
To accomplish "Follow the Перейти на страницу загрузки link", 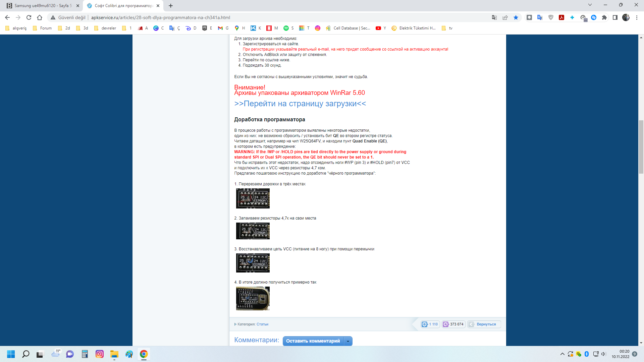I will [x=300, y=104].
